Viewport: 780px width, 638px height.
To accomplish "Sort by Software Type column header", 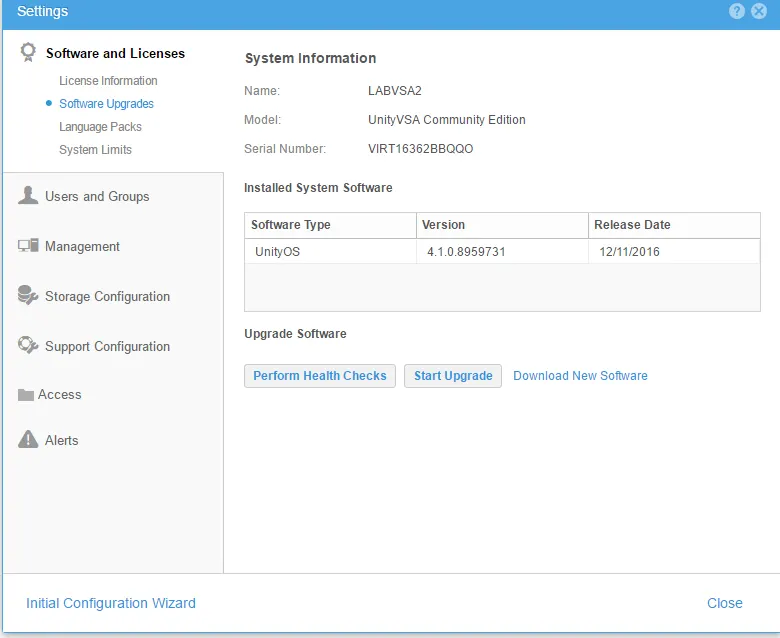I will (330, 225).
